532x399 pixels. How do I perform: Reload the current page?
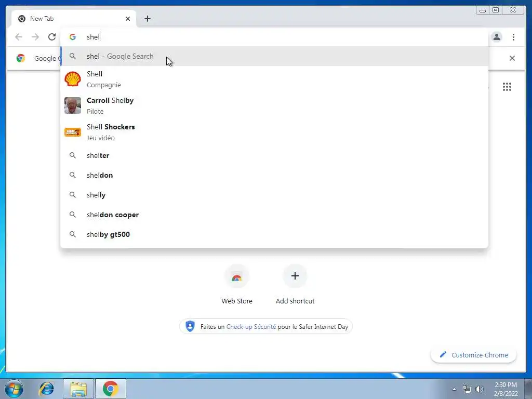52,37
